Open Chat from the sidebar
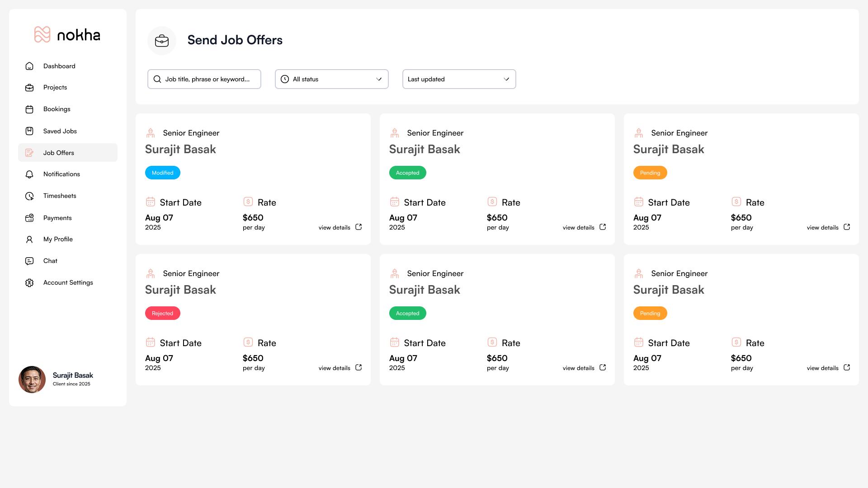868x488 pixels. (50, 261)
